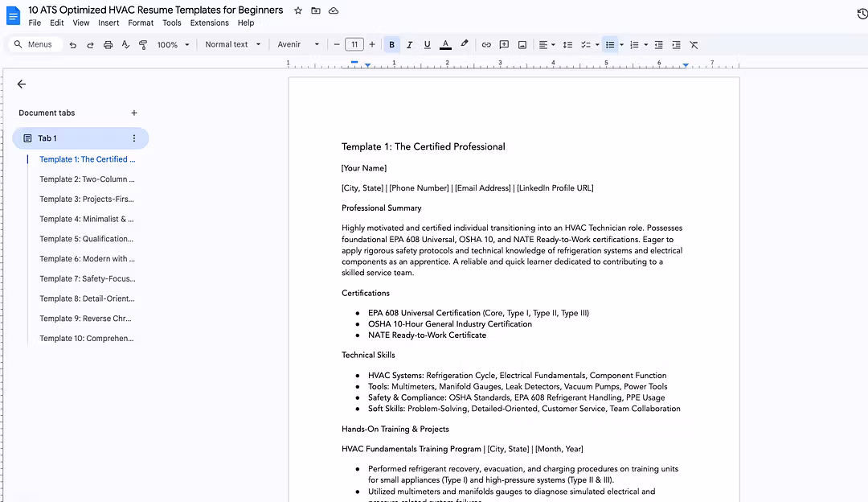Click the add comment icon
This screenshot has width=868, height=502.
pyautogui.click(x=504, y=45)
